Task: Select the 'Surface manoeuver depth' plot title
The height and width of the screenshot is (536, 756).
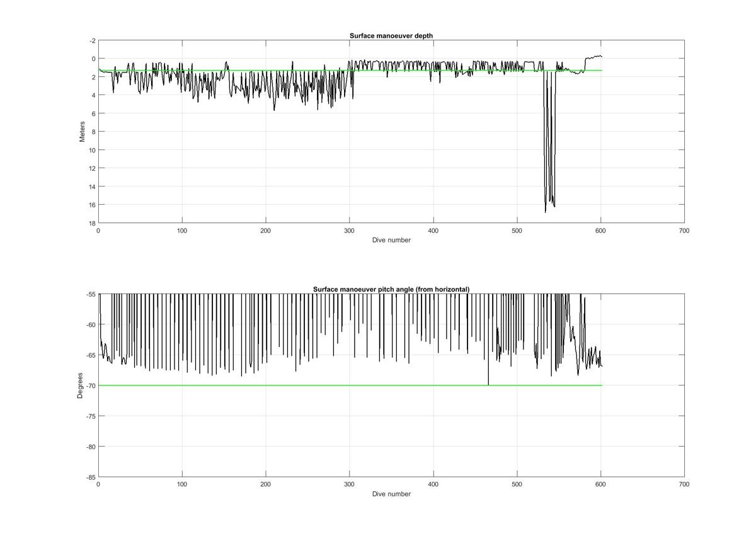Action: click(x=391, y=36)
